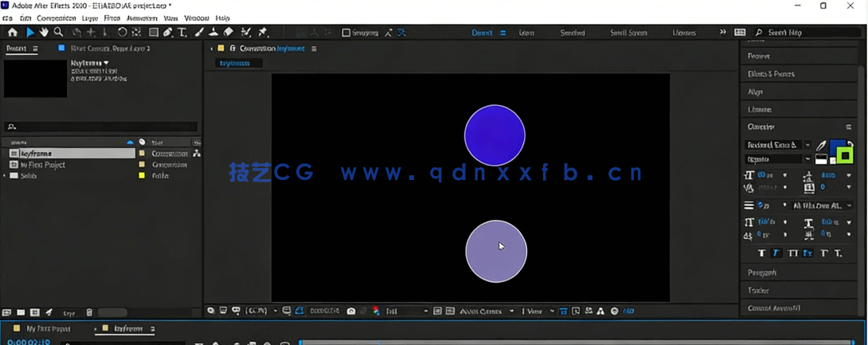Enable the Snapping checkbox
Screen dimensions: 868x345
point(346,33)
